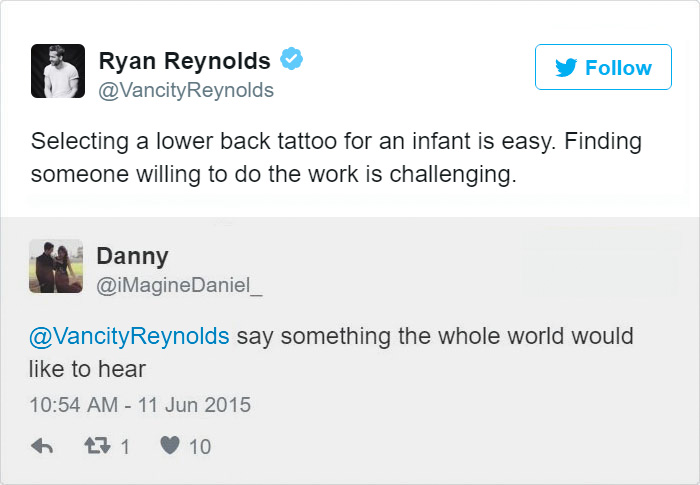Click the retweet count of 1
Viewport: 700px width, 485px height.
125,447
